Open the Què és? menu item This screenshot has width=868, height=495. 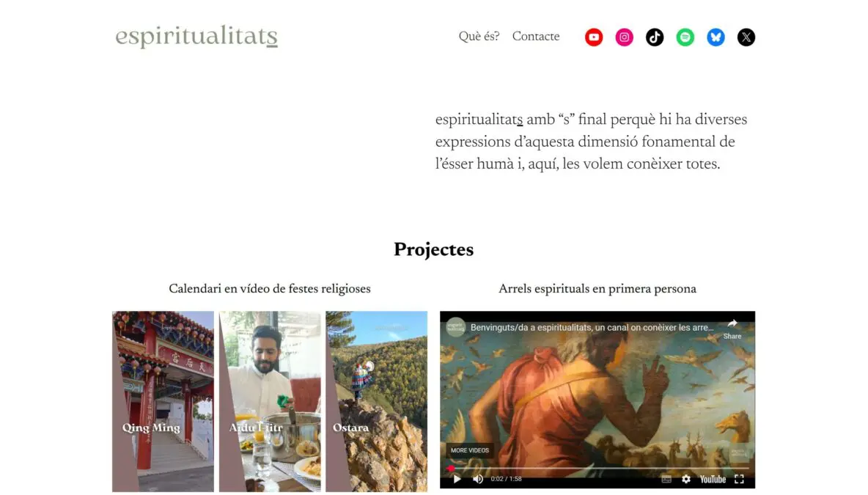click(x=479, y=37)
